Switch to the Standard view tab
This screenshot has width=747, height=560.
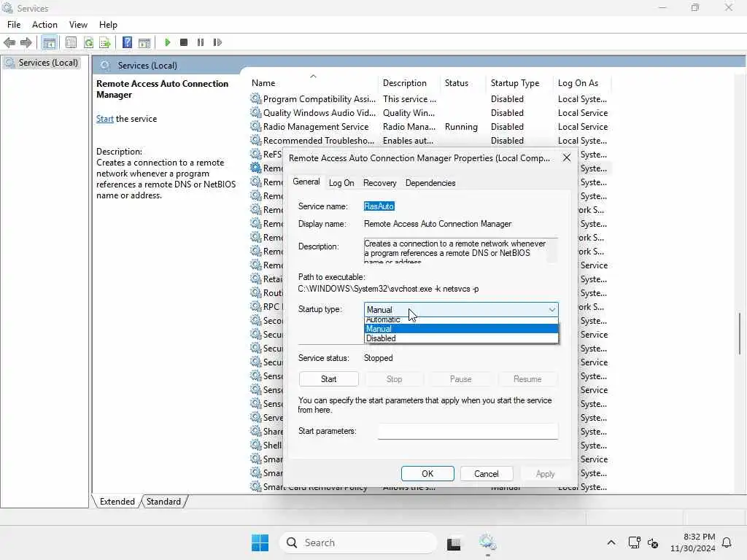163,502
